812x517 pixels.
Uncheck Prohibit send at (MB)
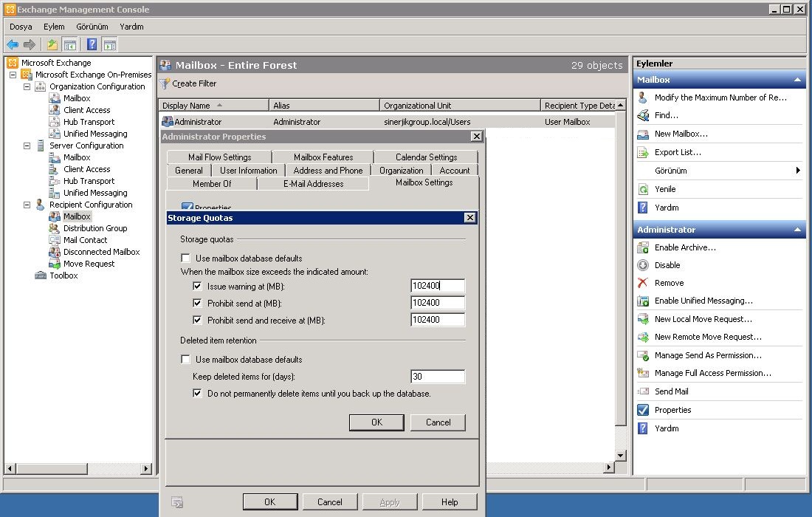[x=197, y=303]
